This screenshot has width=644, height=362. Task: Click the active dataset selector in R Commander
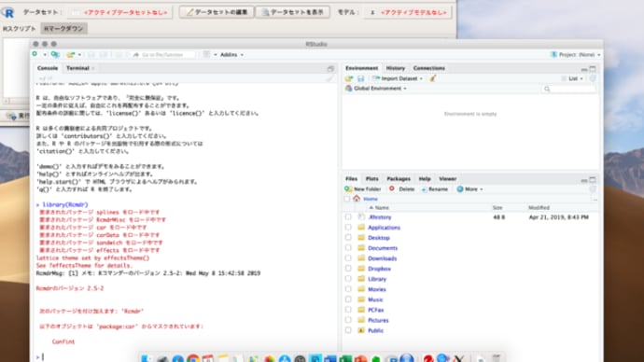[120, 12]
